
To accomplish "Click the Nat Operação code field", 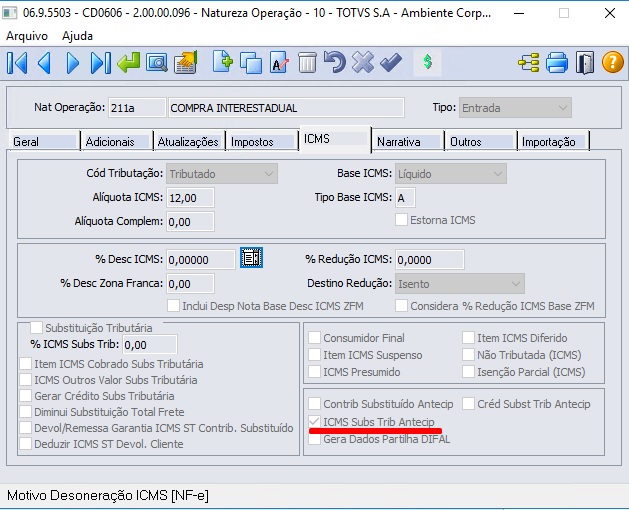I will tap(137, 108).
